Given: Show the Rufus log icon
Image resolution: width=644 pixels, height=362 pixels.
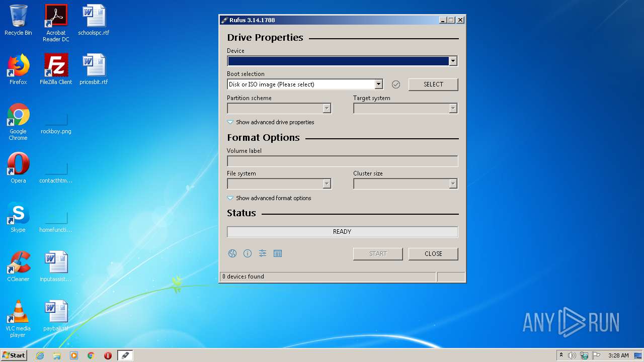Looking at the screenshot, I should 278,253.
